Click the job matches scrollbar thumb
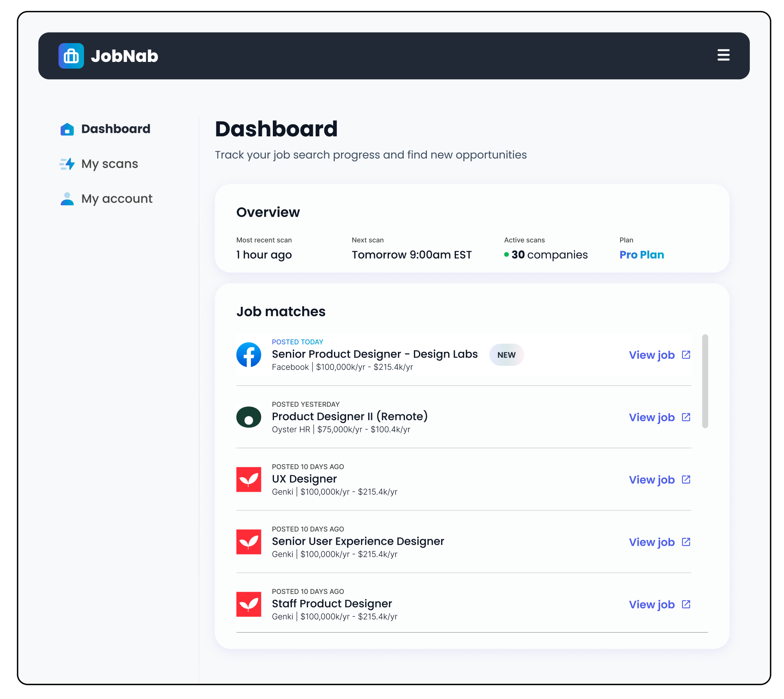This screenshot has width=784, height=699. point(705,381)
